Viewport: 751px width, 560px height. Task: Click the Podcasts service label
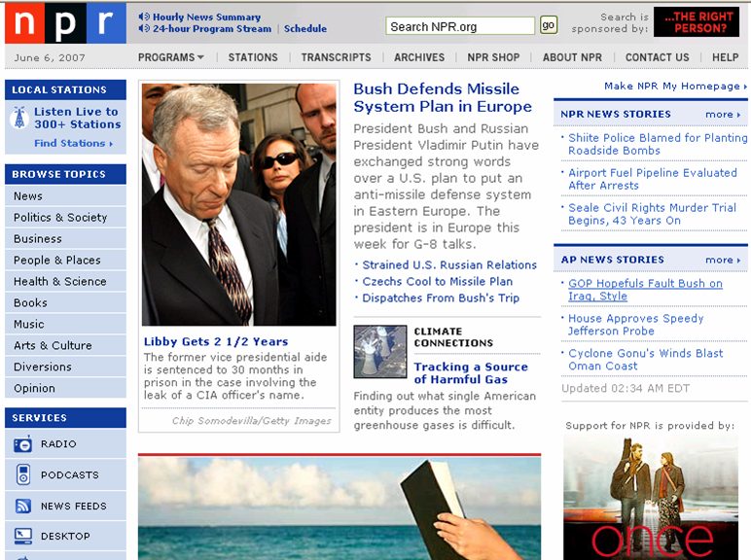[x=70, y=475]
